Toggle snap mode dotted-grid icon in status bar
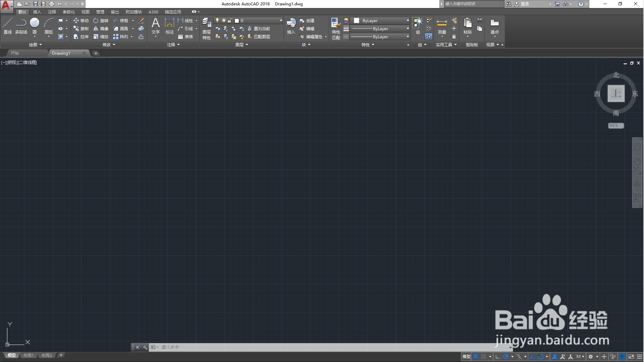Screen dimensions: 644x362 pyautogui.click(x=483, y=357)
